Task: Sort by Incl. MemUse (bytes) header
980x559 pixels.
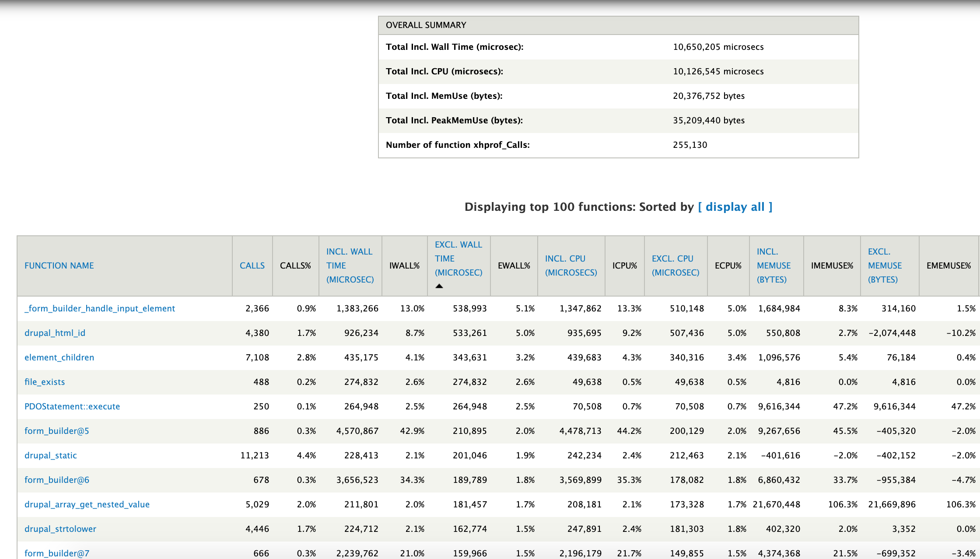Action: (x=773, y=266)
